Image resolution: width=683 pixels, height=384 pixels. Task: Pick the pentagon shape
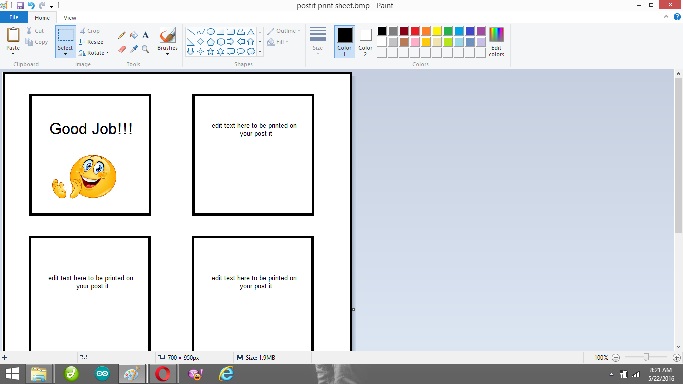211,41
